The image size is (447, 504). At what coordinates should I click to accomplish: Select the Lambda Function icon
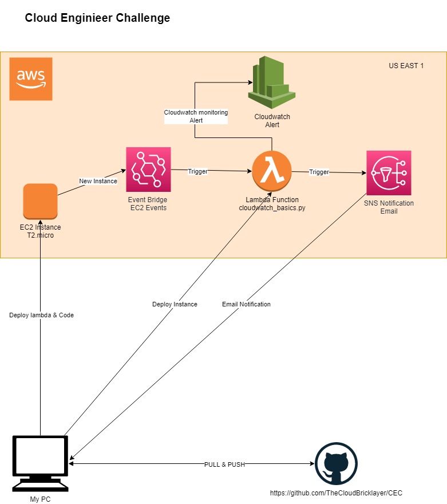[272, 172]
